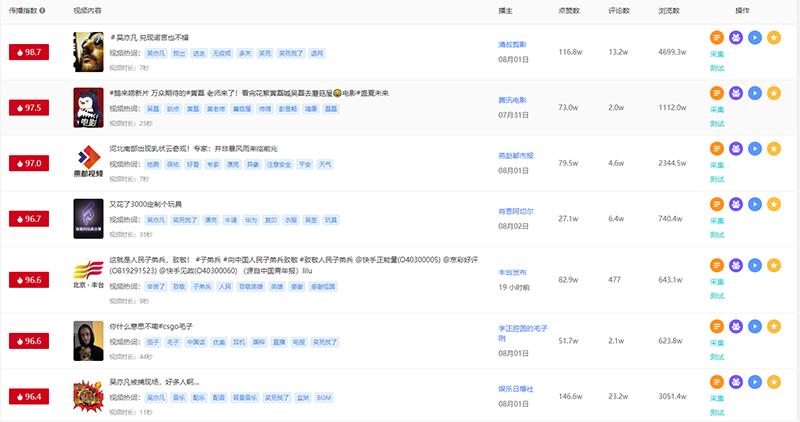This screenshot has height=422, width=800.
Task: Play the video in the 82.9w likes row
Action: pos(755,265)
